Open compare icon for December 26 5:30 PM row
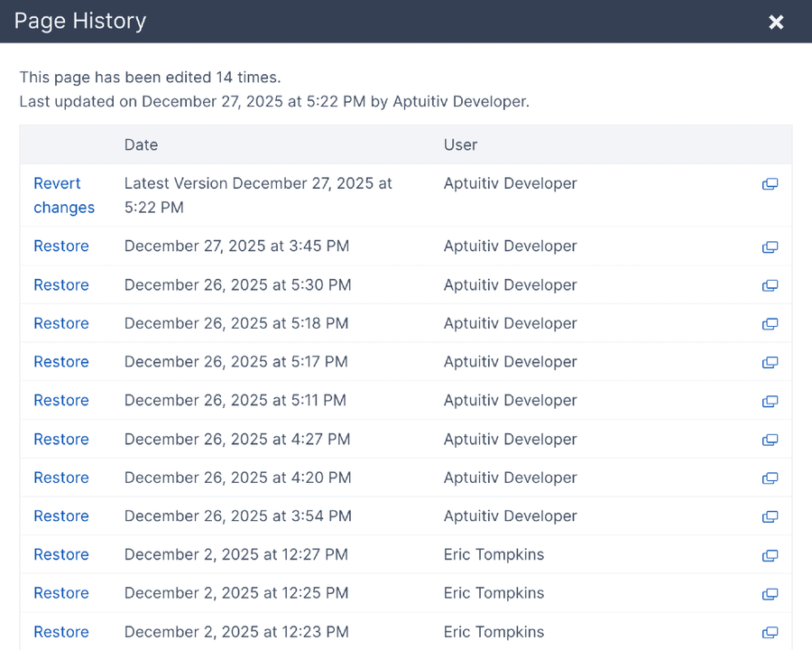This screenshot has height=650, width=812. (x=770, y=285)
